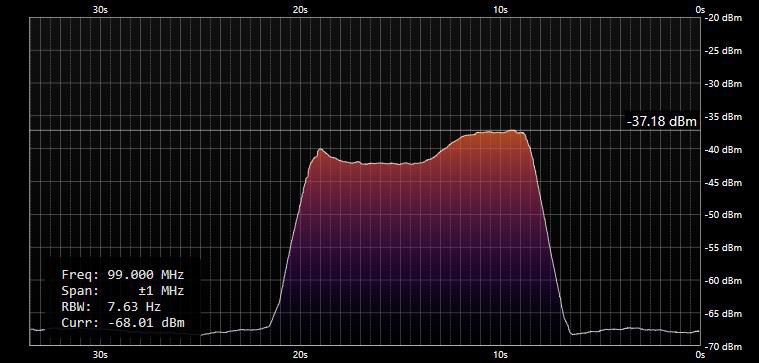The width and height of the screenshot is (759, 363).
Task: Click the -50 dBm scale label
Action: [x=724, y=215]
